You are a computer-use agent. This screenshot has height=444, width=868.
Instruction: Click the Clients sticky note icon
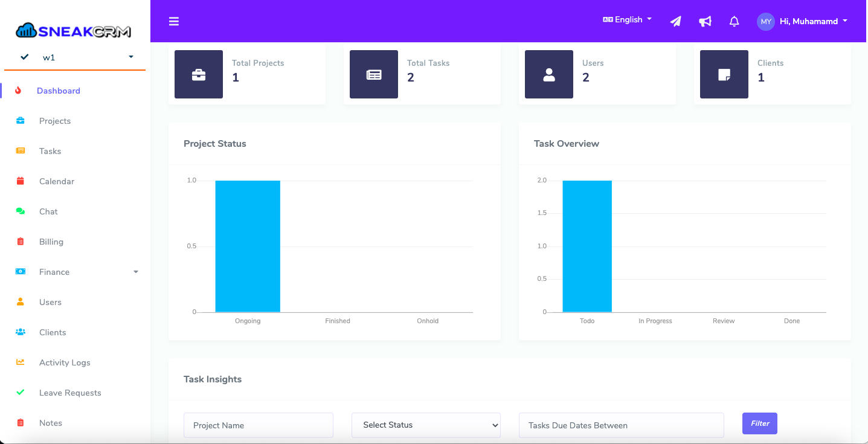coord(724,74)
